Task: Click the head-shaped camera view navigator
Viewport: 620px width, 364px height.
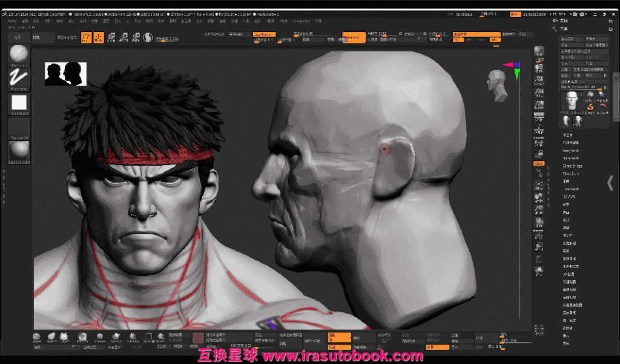Action: pos(498,85)
